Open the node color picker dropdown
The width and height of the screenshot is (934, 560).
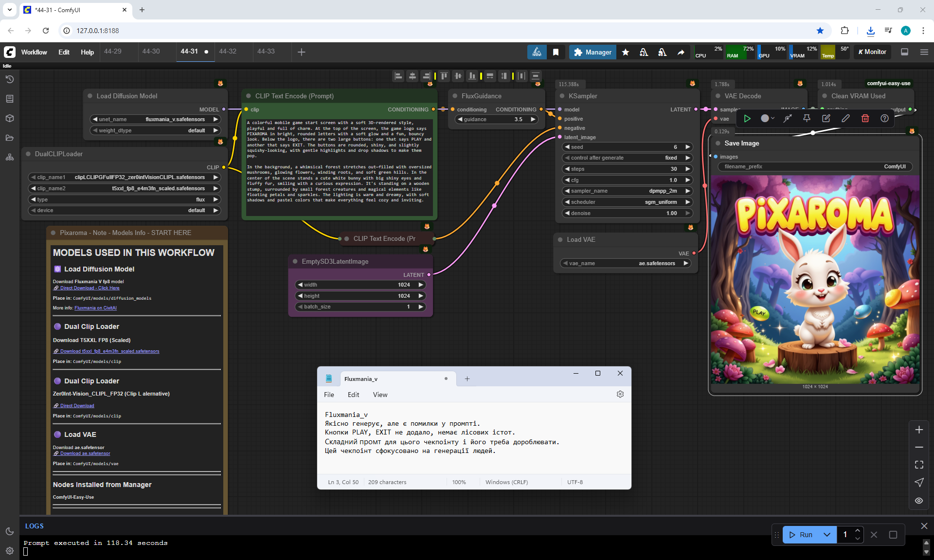[x=767, y=118]
